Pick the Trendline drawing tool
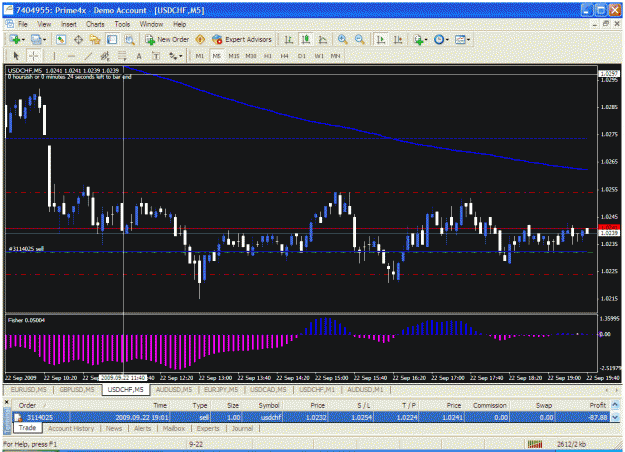The image size is (625, 452). pos(88,56)
